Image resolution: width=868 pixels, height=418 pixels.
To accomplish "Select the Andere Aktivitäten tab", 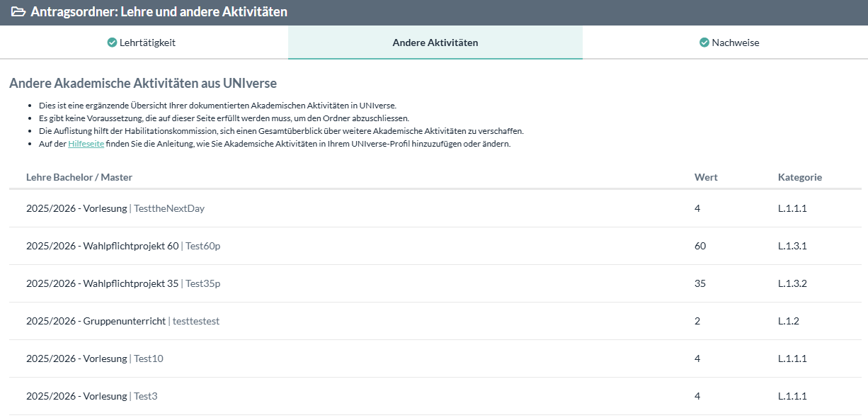I will point(435,43).
